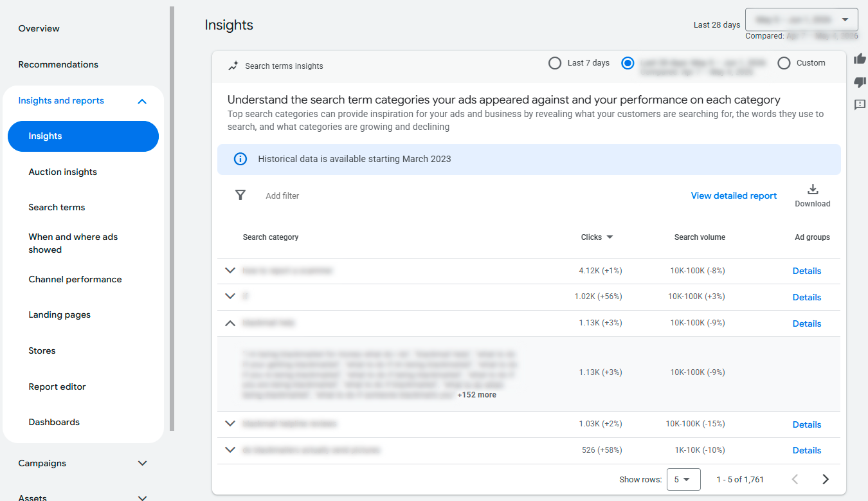Click the Search terms insights sparkle icon
Viewport: 868px width, 501px height.
click(x=233, y=66)
